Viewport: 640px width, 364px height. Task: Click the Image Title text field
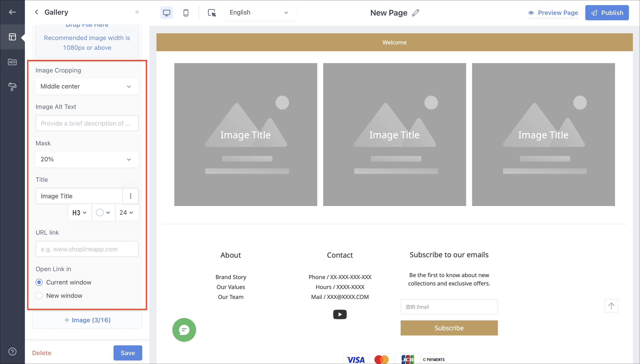point(79,196)
